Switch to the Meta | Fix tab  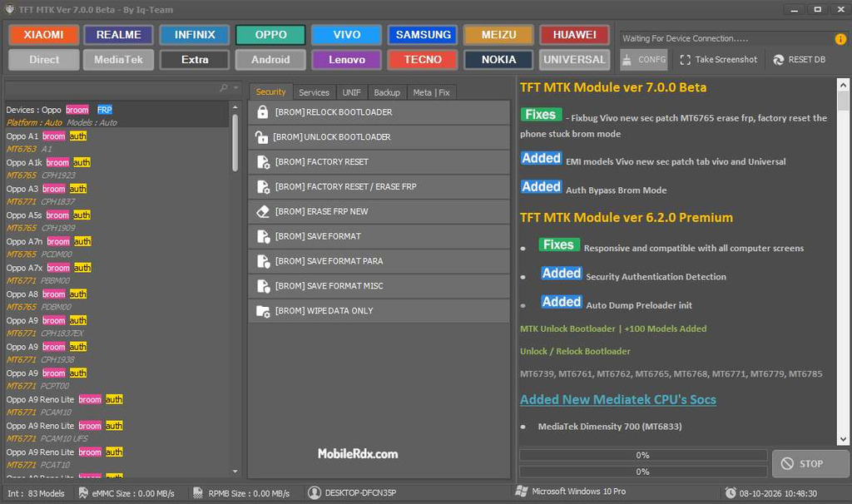(x=432, y=92)
